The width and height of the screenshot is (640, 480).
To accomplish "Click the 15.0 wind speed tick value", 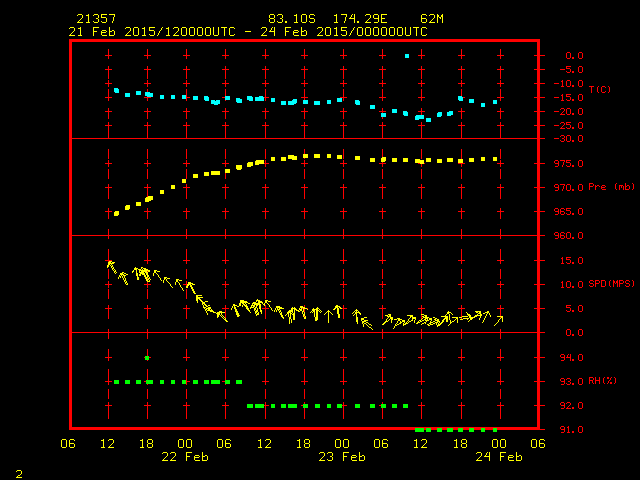I will tap(571, 261).
